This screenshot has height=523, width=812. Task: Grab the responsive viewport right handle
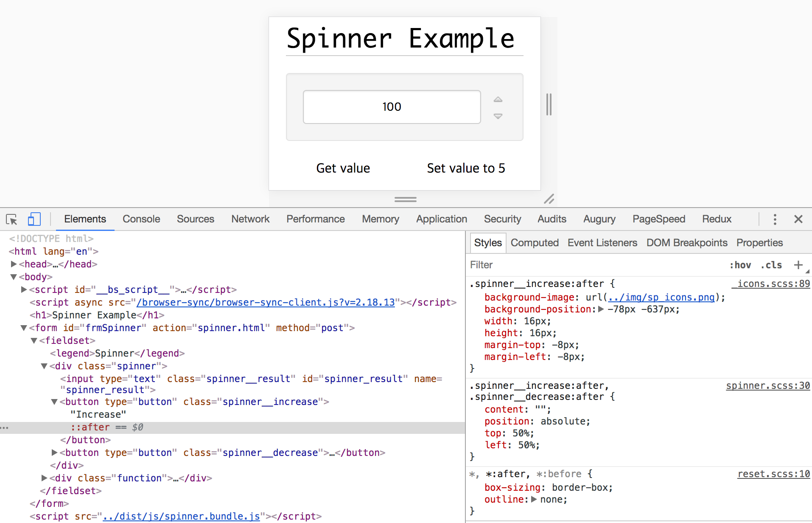tap(549, 104)
